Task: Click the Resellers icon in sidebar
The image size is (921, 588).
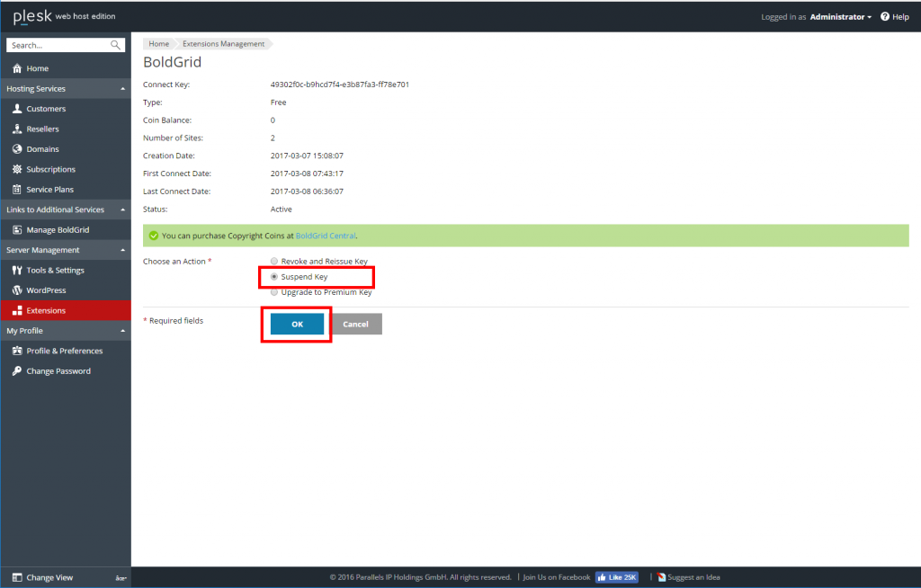Action: click(17, 129)
